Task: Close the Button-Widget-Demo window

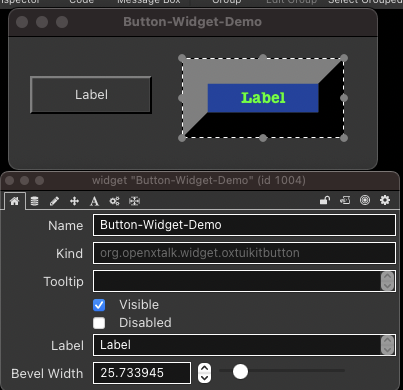Action: click(x=22, y=22)
